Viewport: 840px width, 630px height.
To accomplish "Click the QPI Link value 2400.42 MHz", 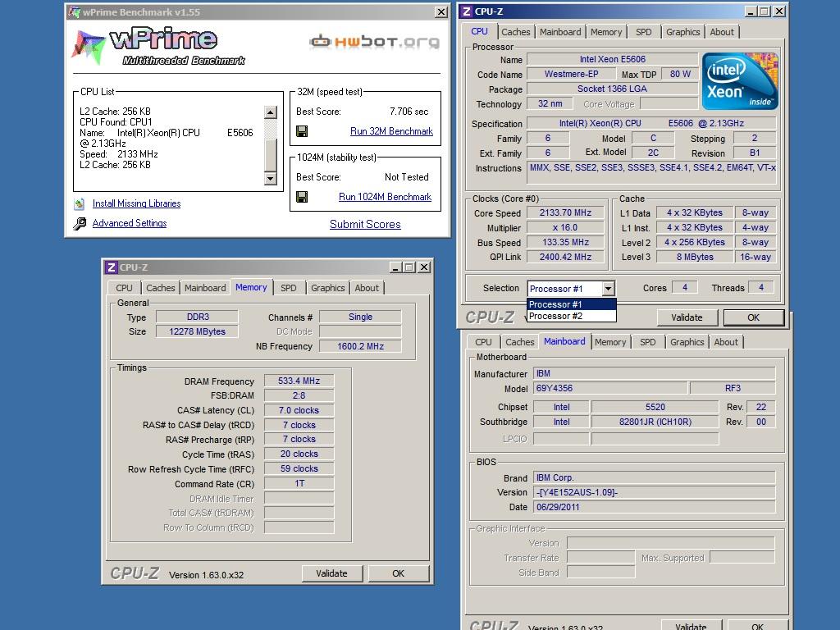I will tap(566, 257).
